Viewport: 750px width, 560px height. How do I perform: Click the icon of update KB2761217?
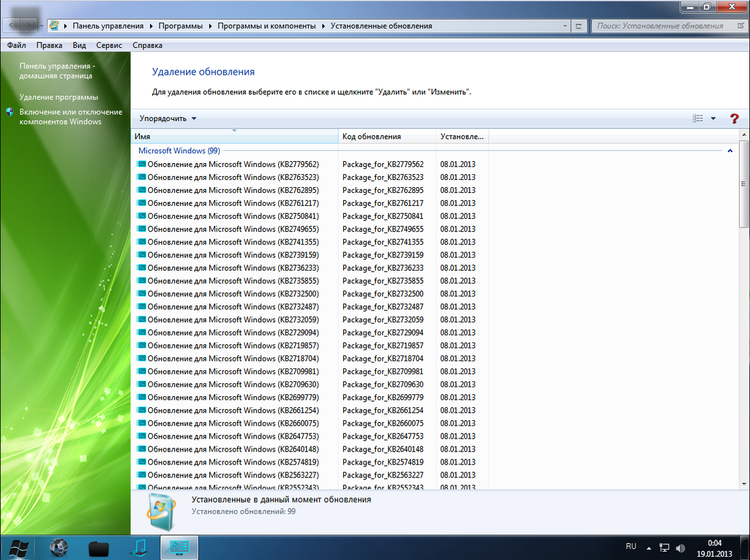point(142,203)
